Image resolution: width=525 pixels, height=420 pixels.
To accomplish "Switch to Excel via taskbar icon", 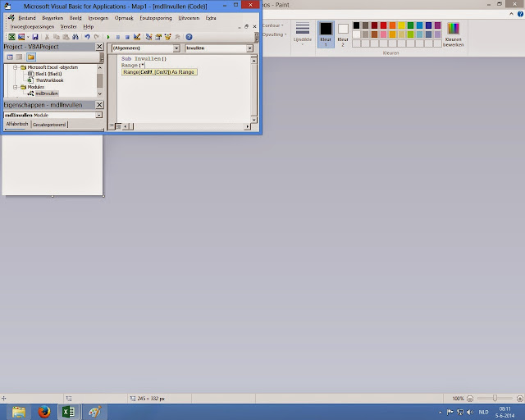I will pos(69,412).
